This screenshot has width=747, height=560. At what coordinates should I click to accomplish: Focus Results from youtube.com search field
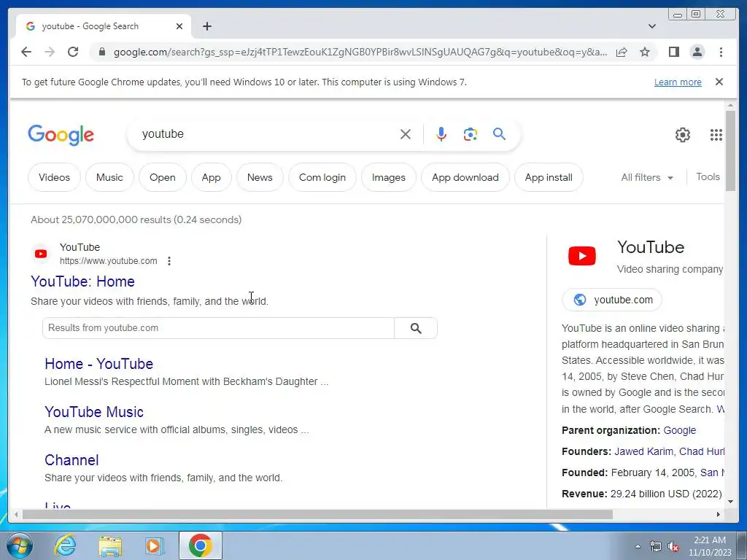point(218,328)
